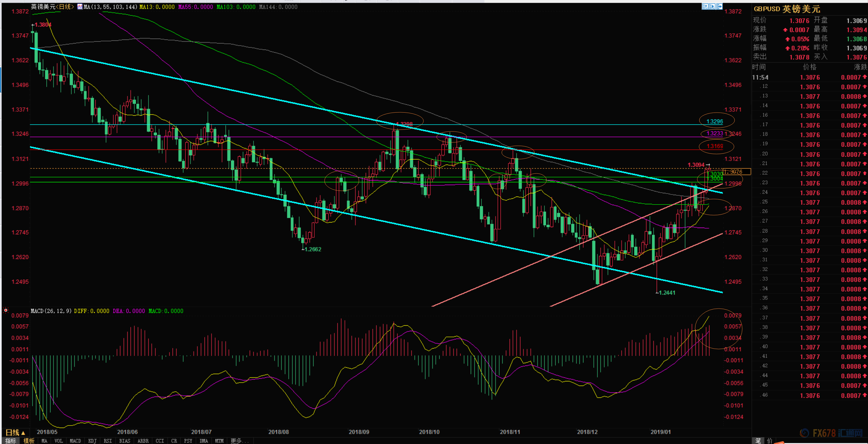Select the VOL indicator button

[59, 441]
